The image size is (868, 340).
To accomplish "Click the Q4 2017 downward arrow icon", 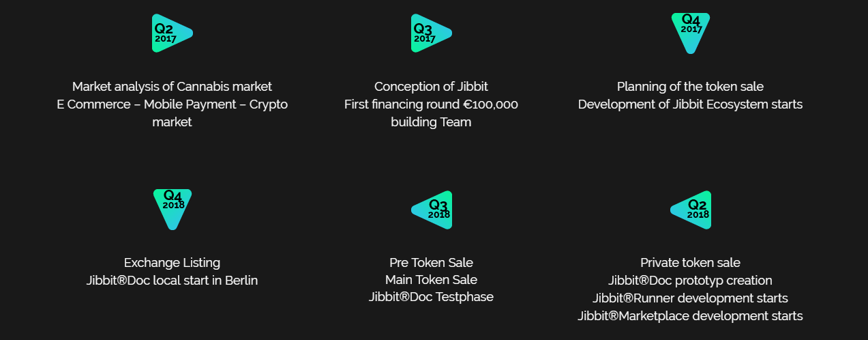I will (691, 33).
